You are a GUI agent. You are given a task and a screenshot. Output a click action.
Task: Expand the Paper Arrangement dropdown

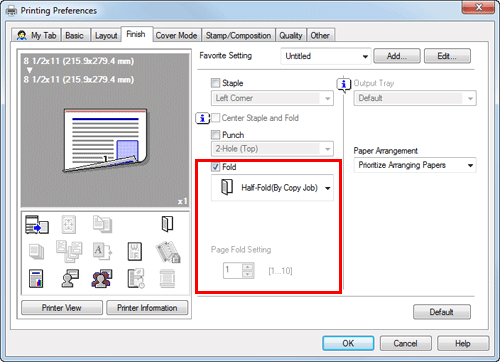coord(415,165)
